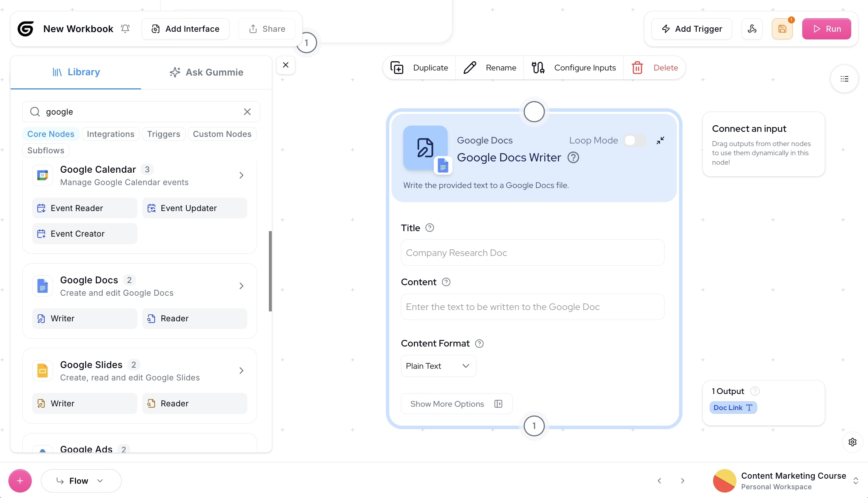
Task: Click the pink plus add button
Action: (20, 481)
